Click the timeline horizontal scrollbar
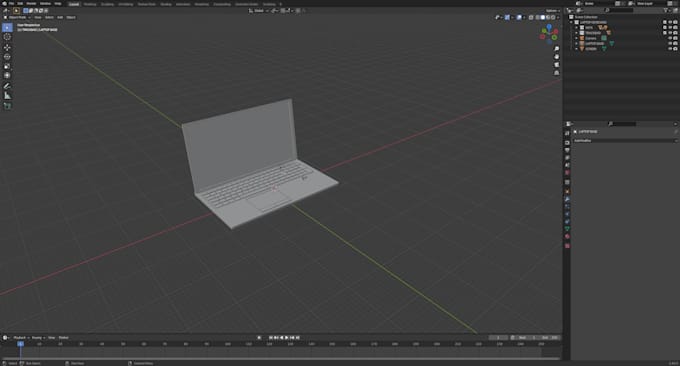This screenshot has height=366, width=680. pyautogui.click(x=280, y=359)
